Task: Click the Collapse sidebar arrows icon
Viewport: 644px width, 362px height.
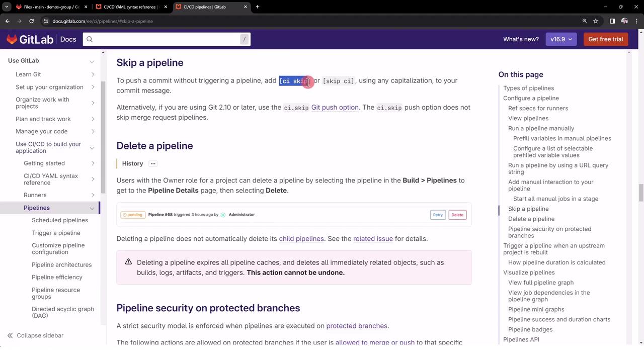Action: [x=10, y=335]
